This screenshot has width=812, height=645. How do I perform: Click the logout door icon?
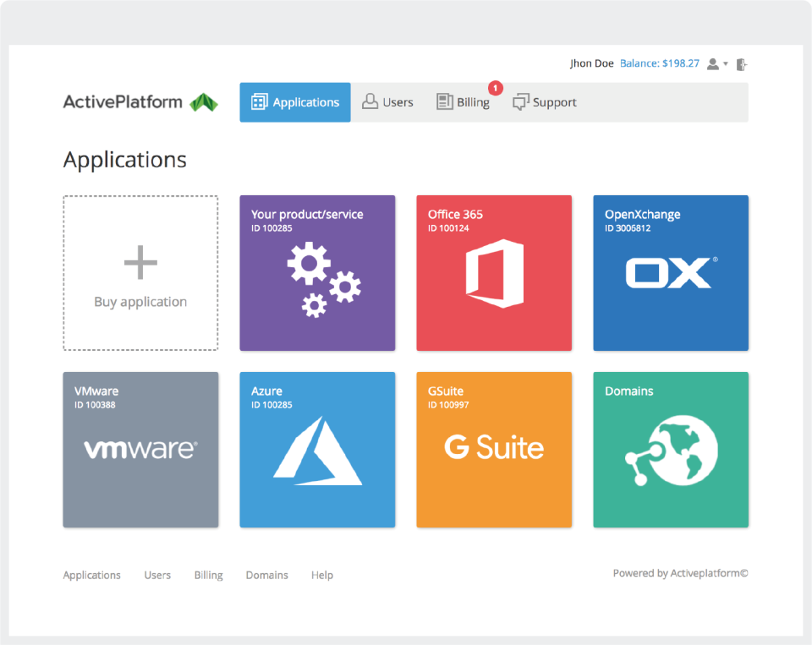click(741, 63)
